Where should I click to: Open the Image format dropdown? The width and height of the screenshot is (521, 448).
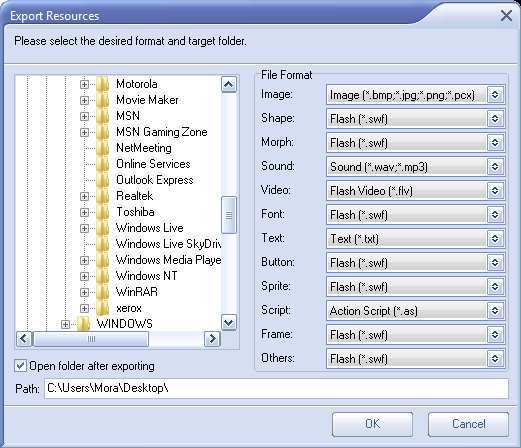[x=495, y=95]
